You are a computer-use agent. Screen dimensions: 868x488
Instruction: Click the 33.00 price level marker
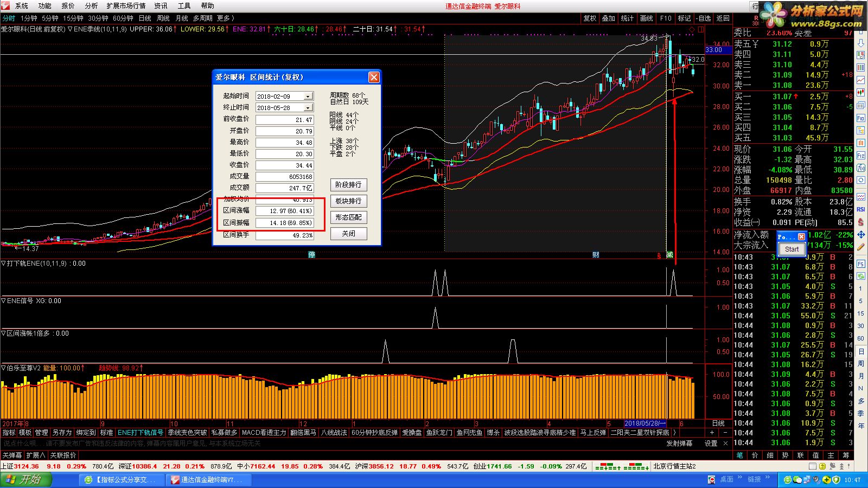point(718,50)
